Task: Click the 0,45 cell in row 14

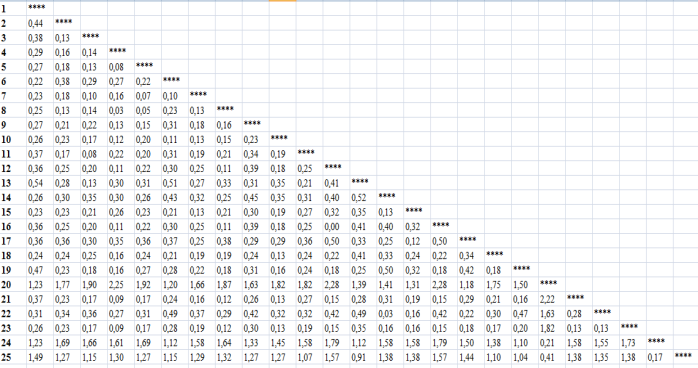Action: pyautogui.click(x=256, y=198)
